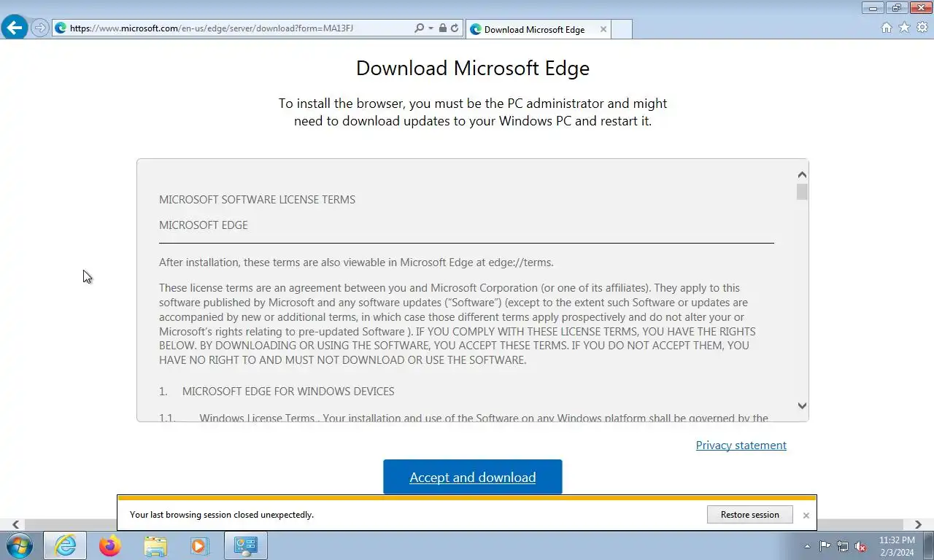Click the horizontal scrollbar right arrow
The width and height of the screenshot is (934, 560).
[918, 524]
